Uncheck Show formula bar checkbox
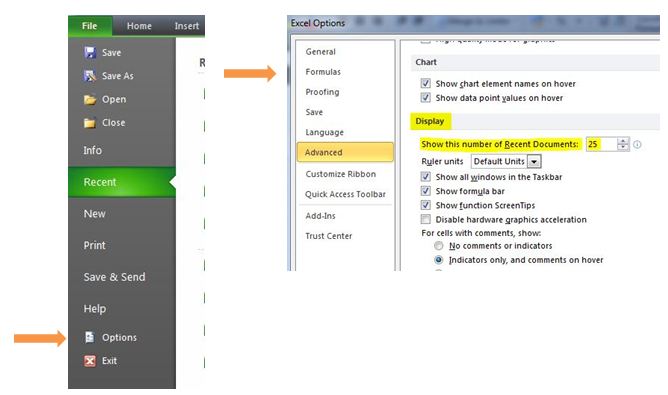This screenshot has height=395, width=668. point(425,191)
